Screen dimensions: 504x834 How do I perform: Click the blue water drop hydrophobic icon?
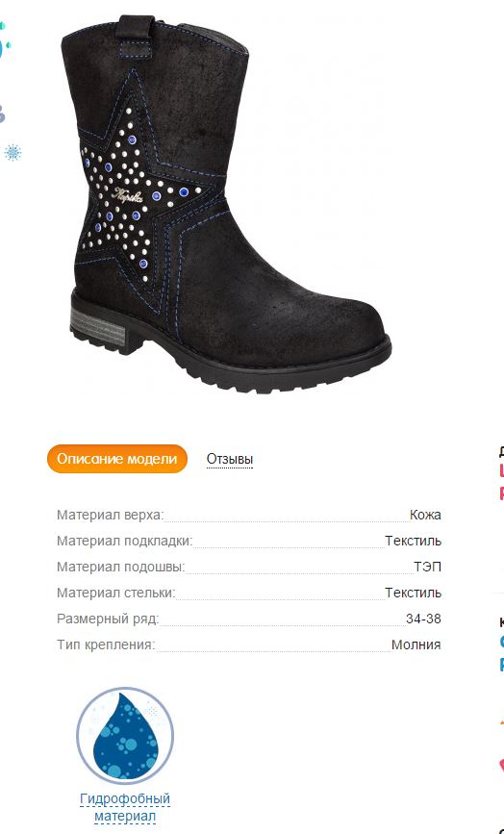point(125,736)
